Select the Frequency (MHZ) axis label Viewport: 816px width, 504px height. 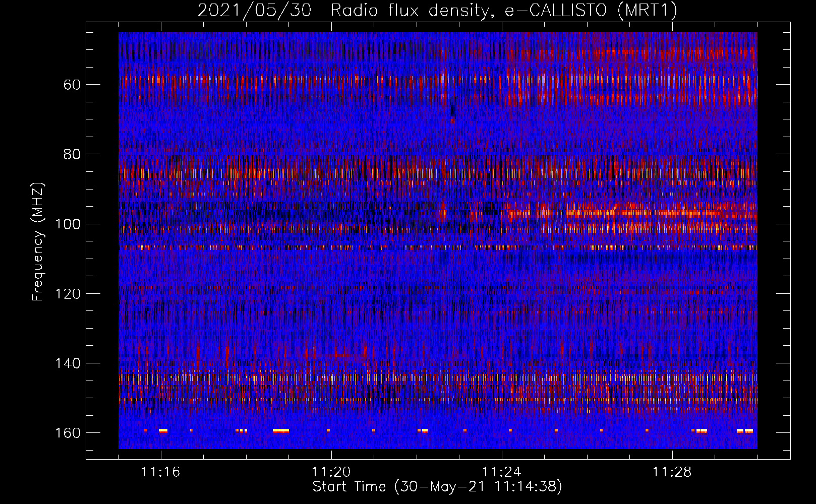[x=38, y=241]
